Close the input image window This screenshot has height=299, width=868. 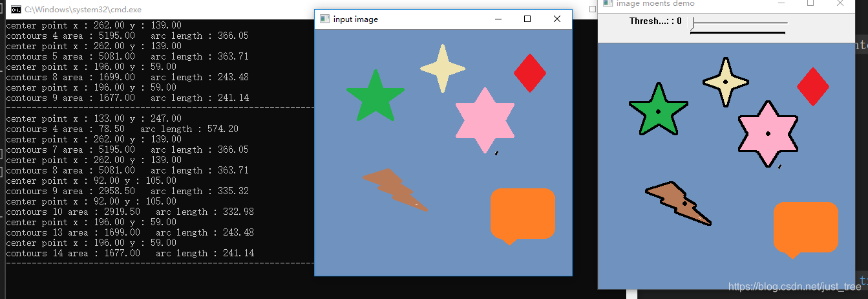(557, 19)
